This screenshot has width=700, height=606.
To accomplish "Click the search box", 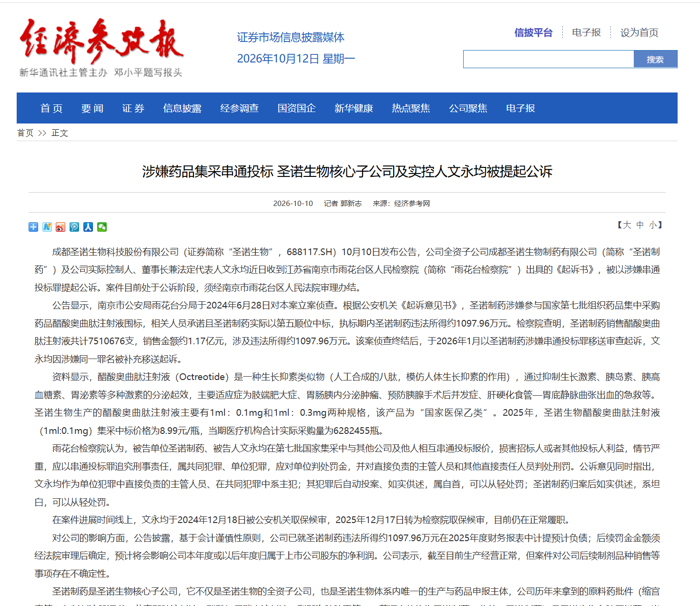I will tap(548, 59).
